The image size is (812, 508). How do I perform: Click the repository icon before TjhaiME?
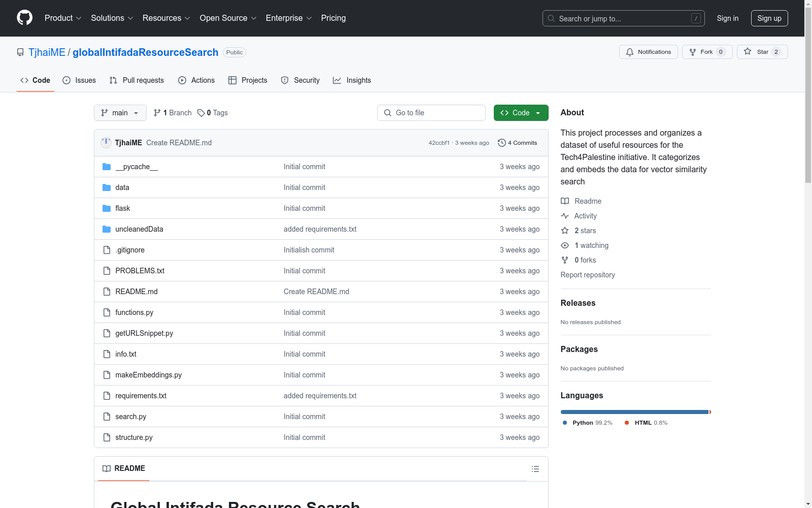20,52
